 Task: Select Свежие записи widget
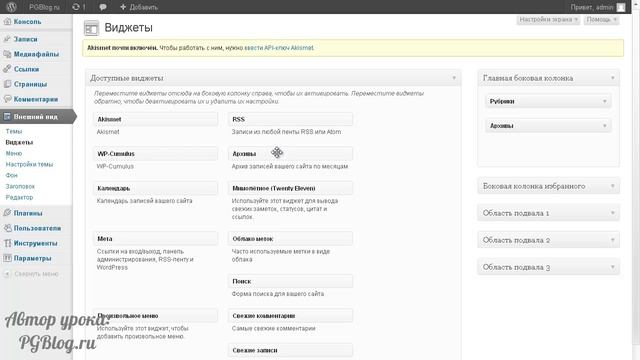[290, 350]
